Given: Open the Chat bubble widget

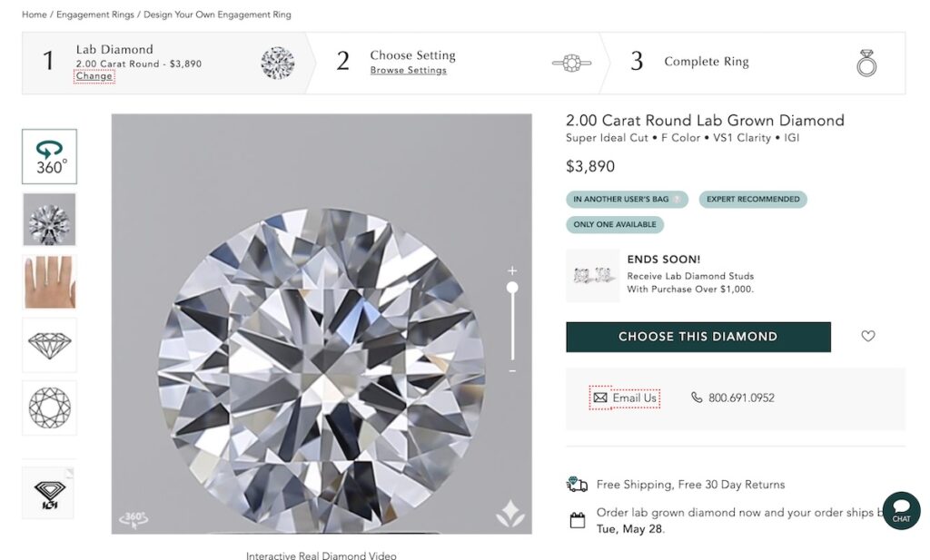Looking at the screenshot, I should 901,511.
